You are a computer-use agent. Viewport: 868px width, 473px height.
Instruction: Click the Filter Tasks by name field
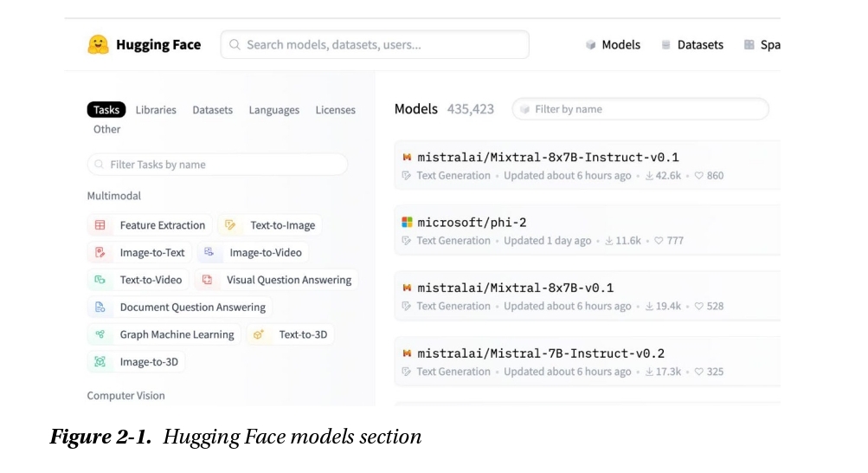(217, 165)
